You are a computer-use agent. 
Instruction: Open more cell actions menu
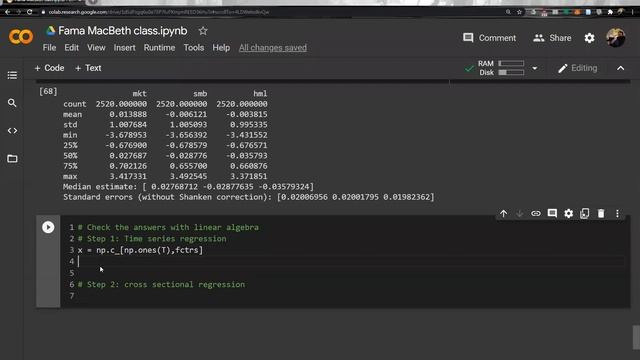point(617,213)
